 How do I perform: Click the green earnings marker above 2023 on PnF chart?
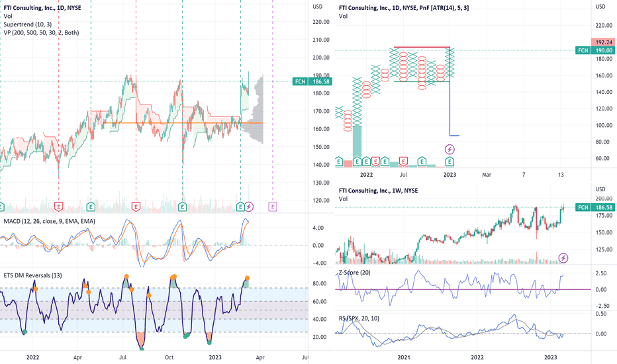450,161
